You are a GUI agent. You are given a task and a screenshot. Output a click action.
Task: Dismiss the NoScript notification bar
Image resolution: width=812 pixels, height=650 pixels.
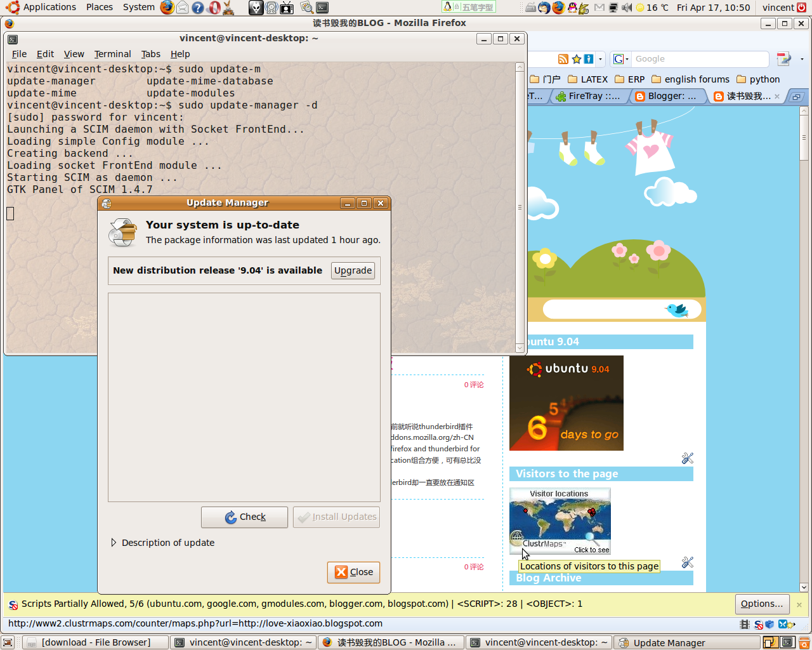(x=799, y=605)
